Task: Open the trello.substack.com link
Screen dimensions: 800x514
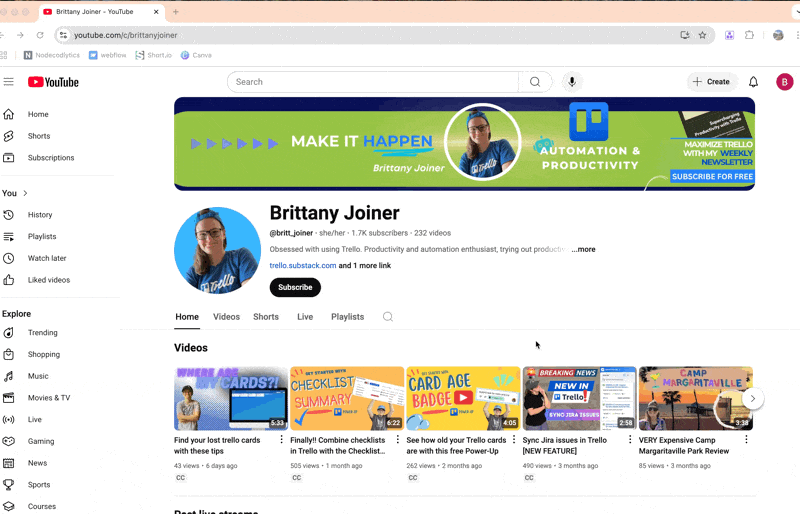Action: [x=303, y=265]
